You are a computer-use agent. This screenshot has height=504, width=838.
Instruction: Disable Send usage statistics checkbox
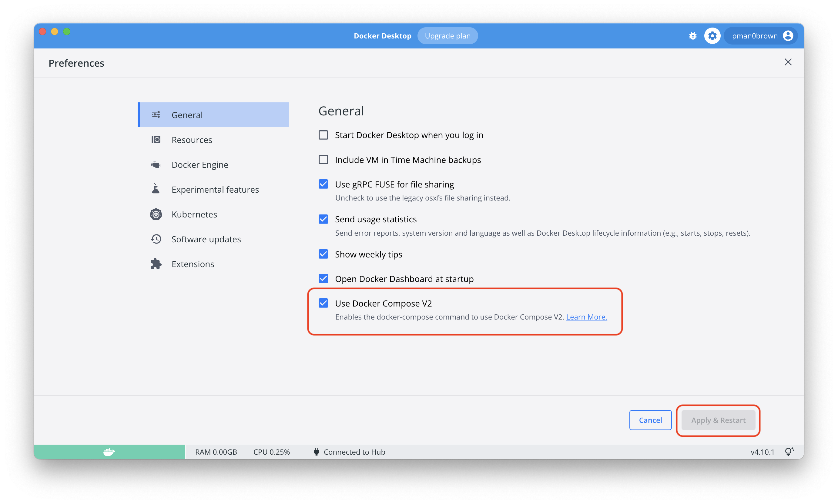point(323,219)
